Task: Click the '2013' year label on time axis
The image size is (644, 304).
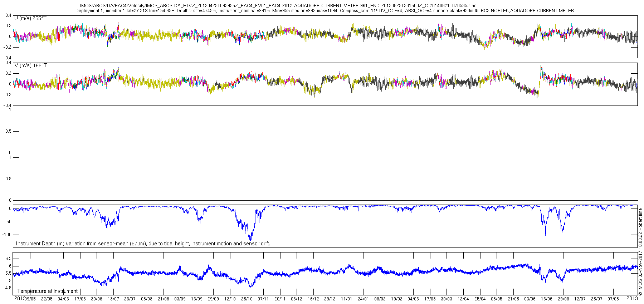Action: coord(632,298)
